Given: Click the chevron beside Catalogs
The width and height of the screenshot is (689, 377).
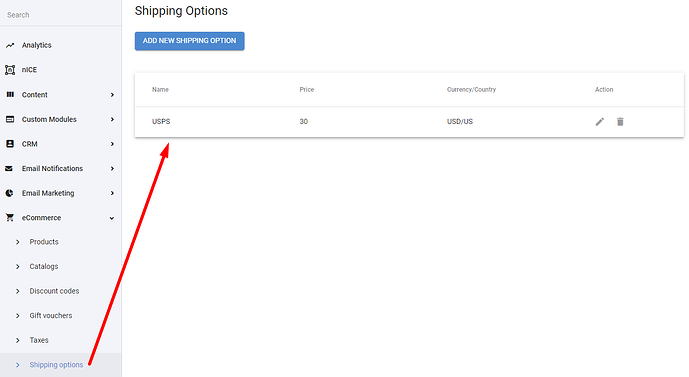Looking at the screenshot, I should pyautogui.click(x=18, y=267).
